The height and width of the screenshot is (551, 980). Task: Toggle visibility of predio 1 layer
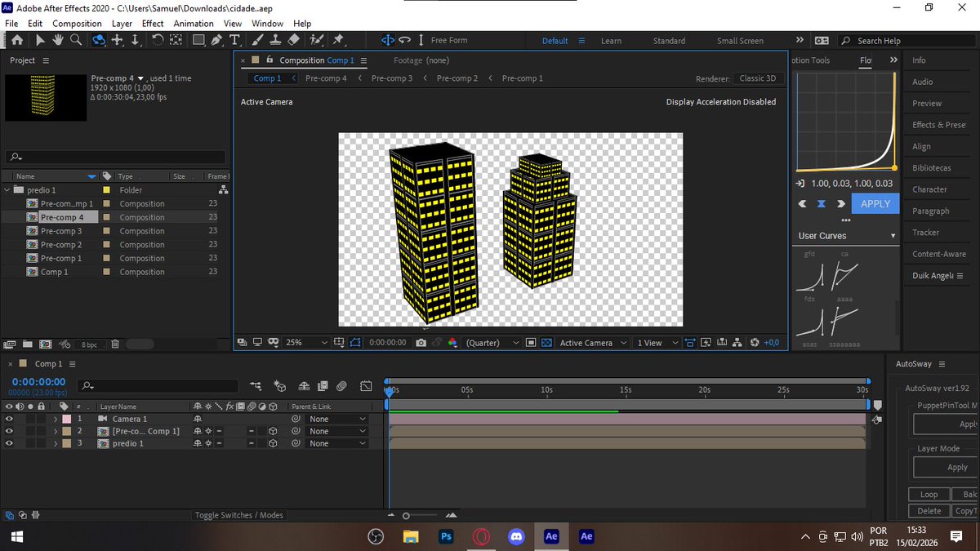(9, 443)
